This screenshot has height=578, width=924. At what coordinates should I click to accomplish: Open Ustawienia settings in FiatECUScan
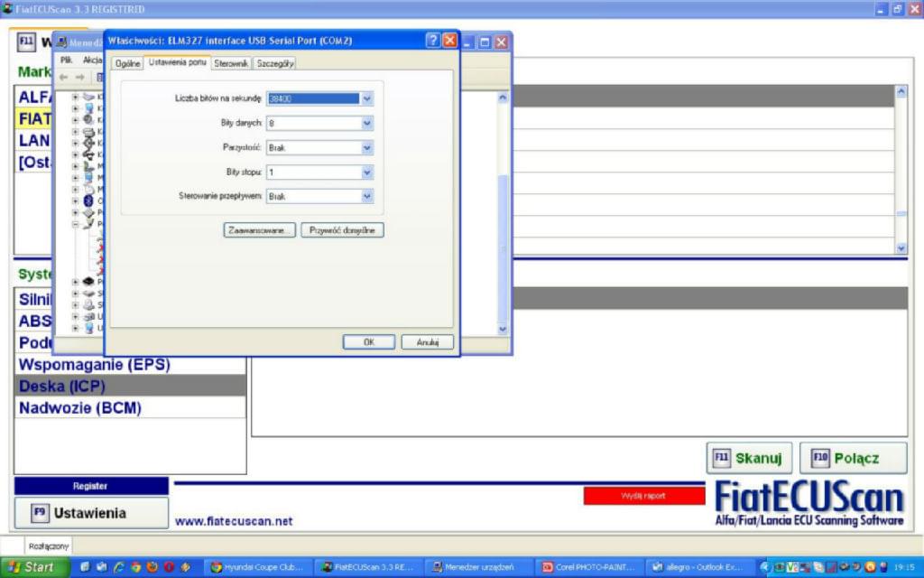click(91, 513)
